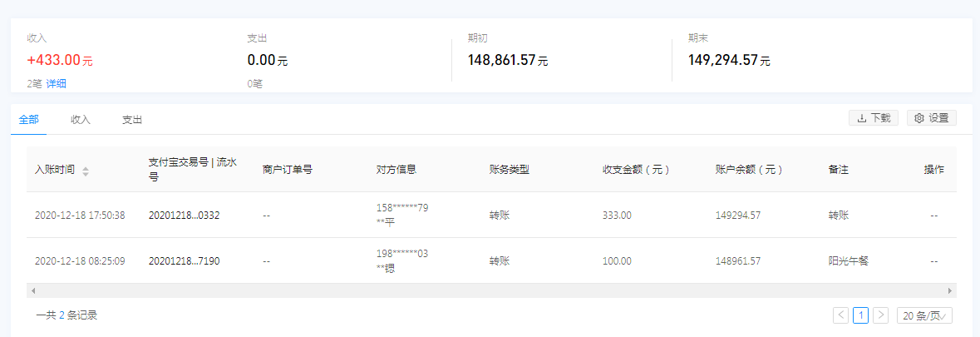Click the 下载 download button

coord(873,118)
